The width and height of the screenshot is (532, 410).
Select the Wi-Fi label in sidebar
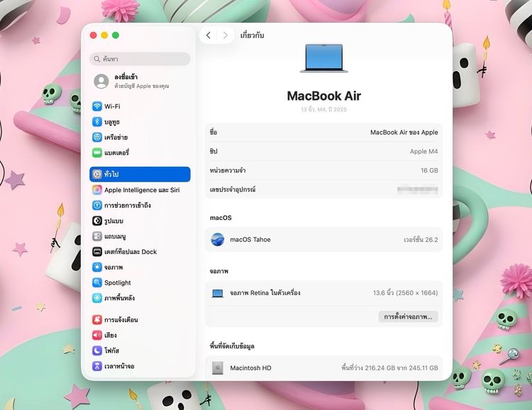pos(112,106)
